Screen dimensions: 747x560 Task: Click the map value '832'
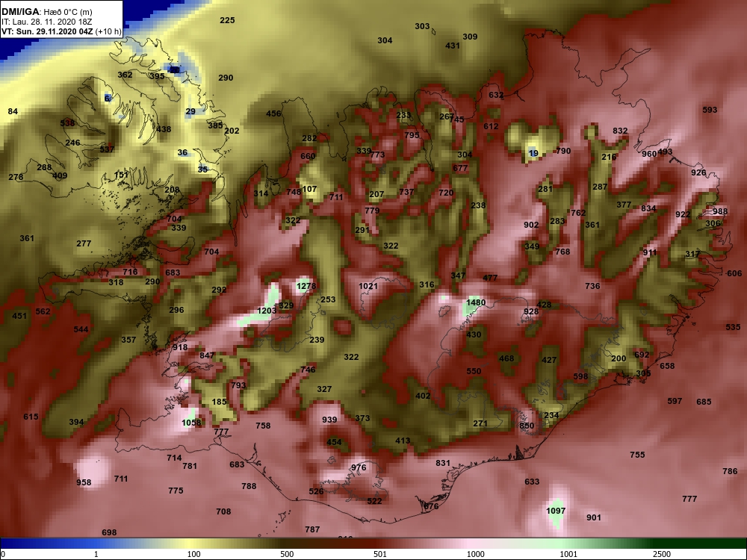point(620,131)
